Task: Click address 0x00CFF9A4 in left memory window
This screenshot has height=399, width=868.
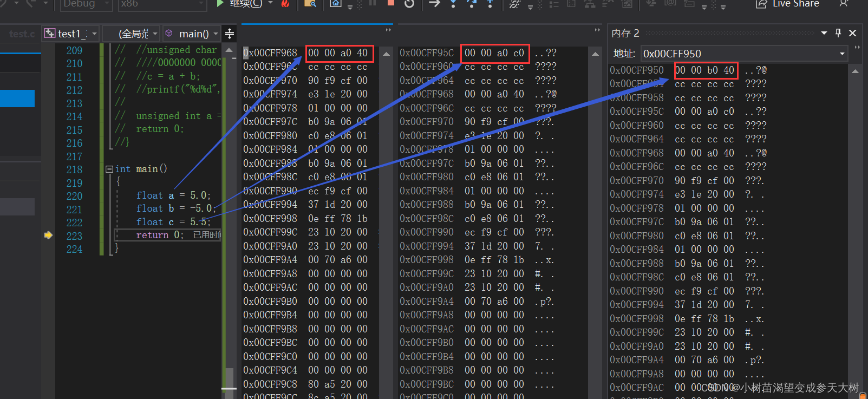Action: click(270, 260)
